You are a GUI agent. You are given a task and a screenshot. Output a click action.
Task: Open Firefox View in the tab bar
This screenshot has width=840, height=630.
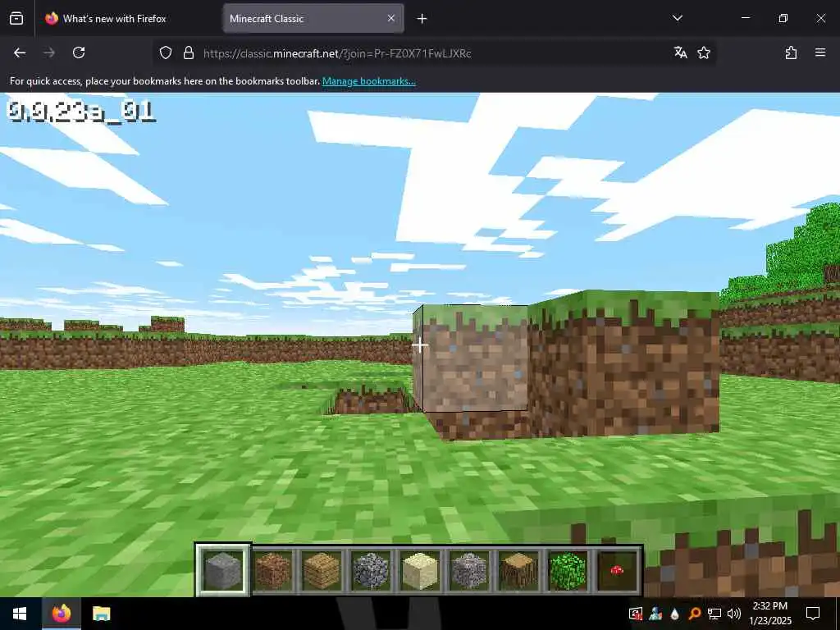click(16, 19)
